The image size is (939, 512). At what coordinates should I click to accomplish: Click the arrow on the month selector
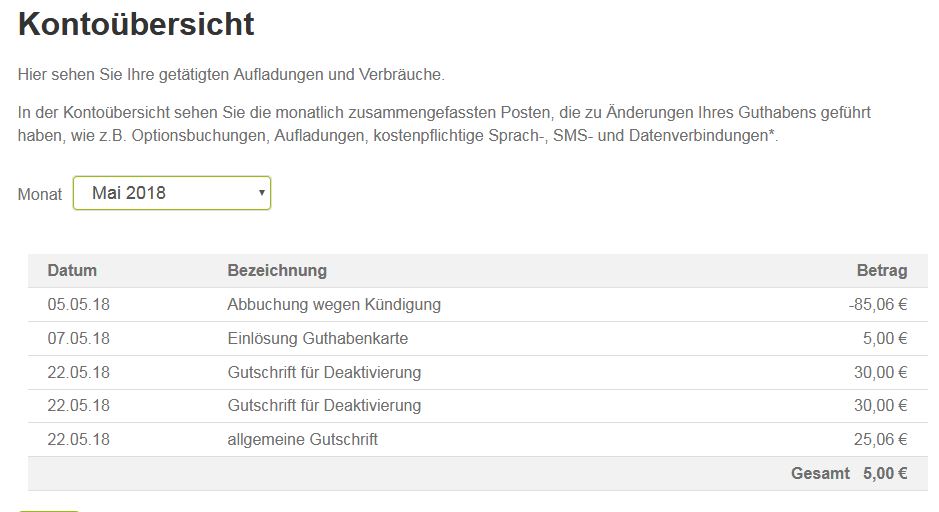(x=262, y=193)
